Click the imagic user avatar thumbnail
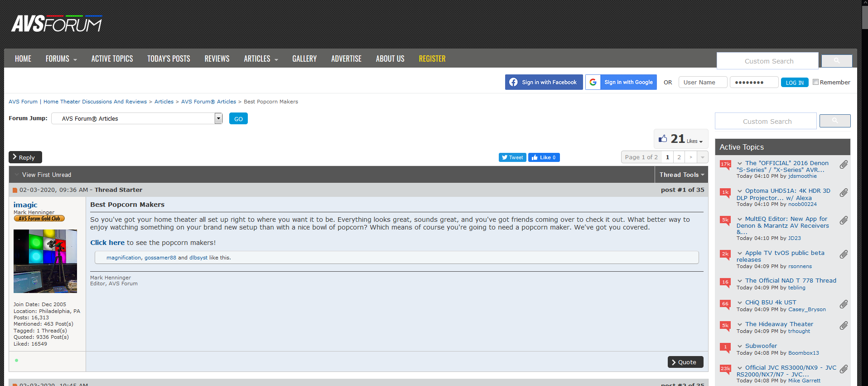Screen dimensions: 868x386 45,261
